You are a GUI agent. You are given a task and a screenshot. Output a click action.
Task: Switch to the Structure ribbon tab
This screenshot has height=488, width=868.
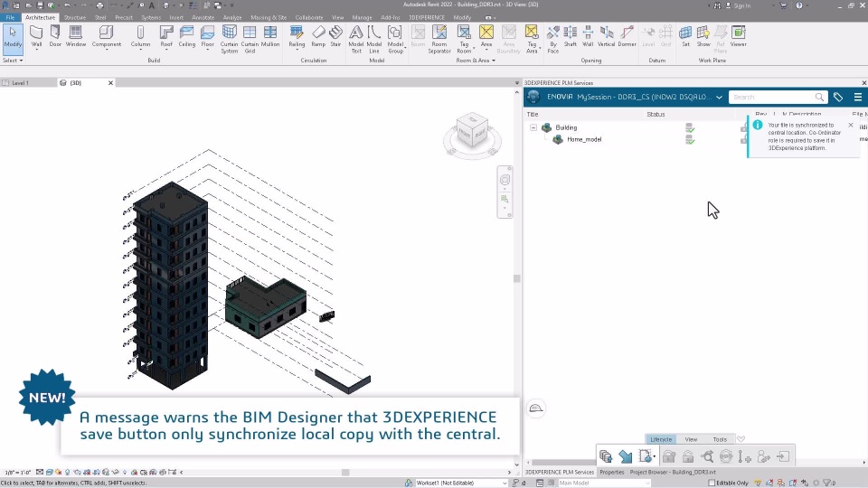point(75,18)
